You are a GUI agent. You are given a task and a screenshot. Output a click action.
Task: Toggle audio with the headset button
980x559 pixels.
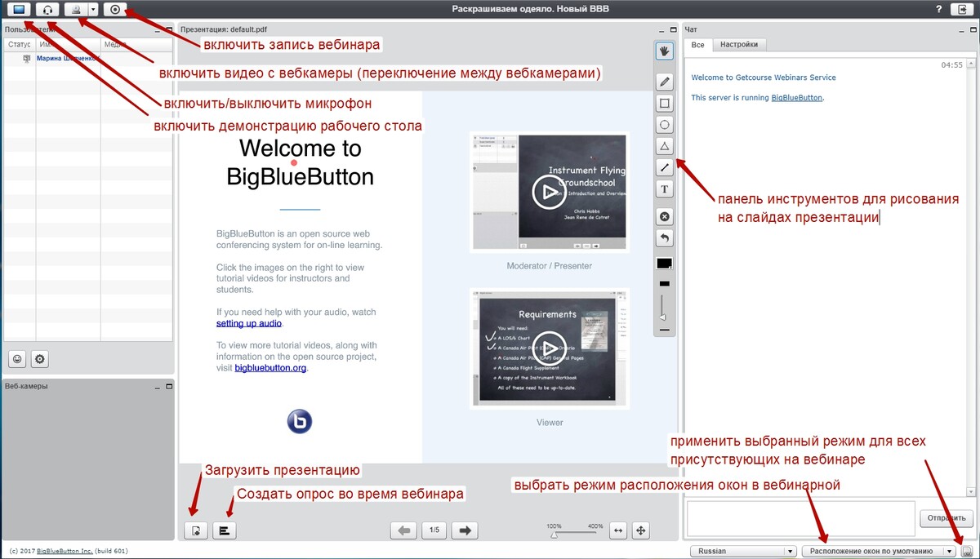(x=49, y=10)
